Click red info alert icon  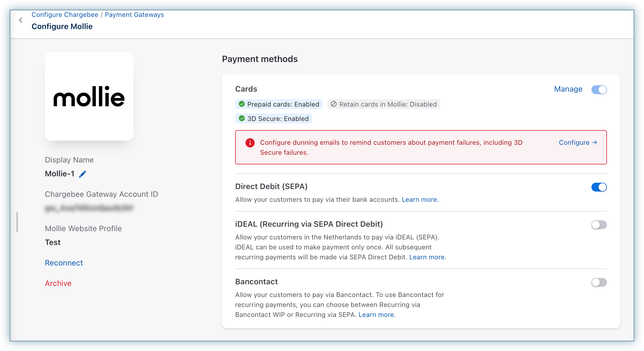(x=250, y=143)
